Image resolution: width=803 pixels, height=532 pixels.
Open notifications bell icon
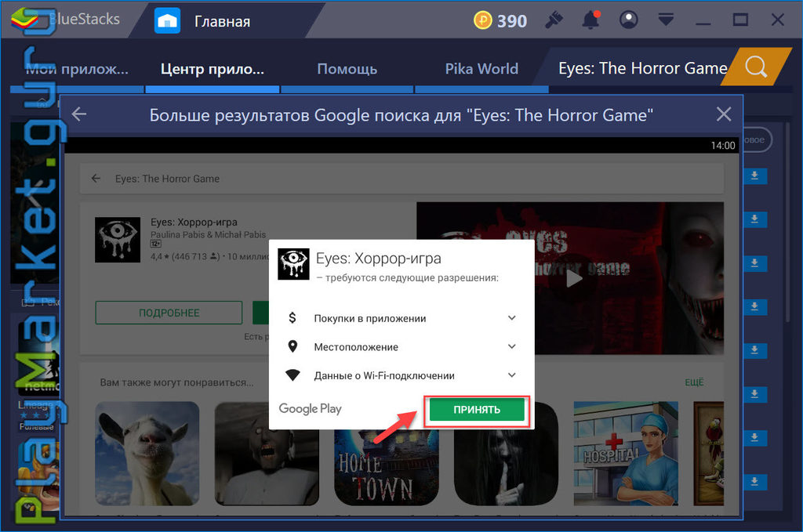[x=590, y=20]
